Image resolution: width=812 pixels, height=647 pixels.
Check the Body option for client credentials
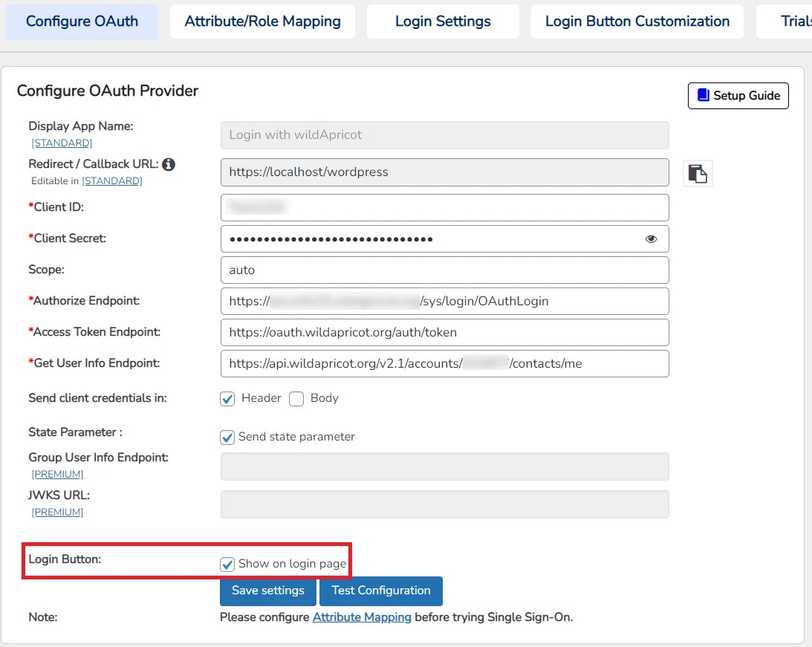pos(296,399)
